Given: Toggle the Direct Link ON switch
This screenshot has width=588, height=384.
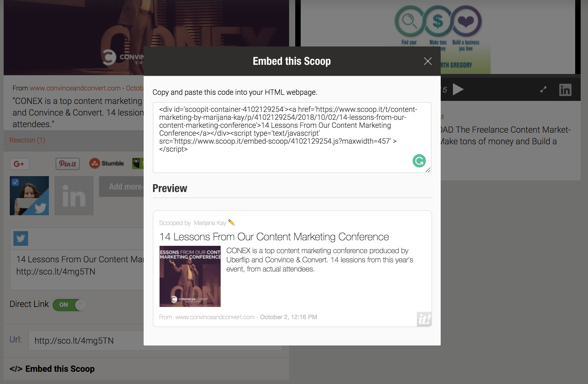Looking at the screenshot, I should point(69,305).
